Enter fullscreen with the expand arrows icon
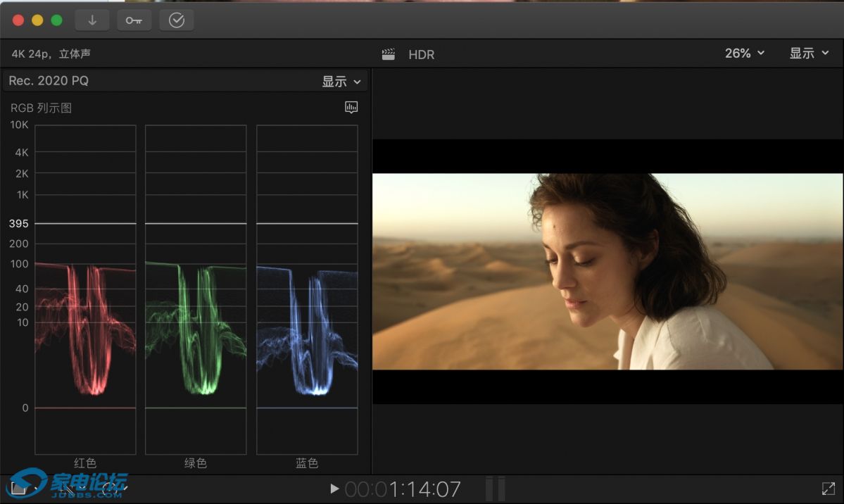The width and height of the screenshot is (844, 504). click(828, 489)
